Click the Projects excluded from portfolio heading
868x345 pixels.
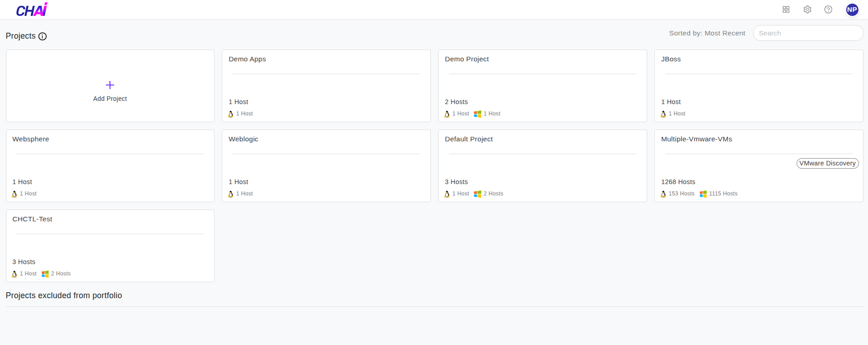(x=64, y=295)
